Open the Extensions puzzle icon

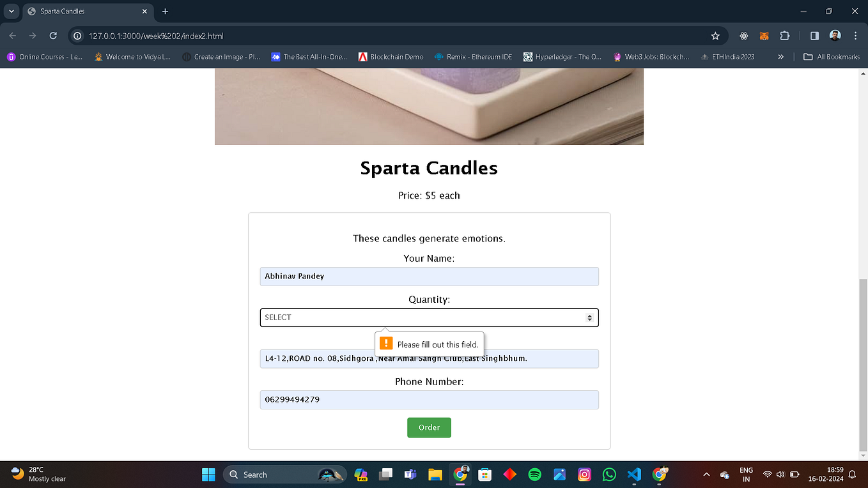point(784,36)
